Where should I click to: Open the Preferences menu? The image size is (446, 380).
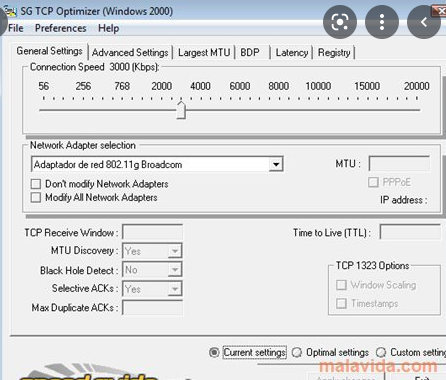point(61,28)
